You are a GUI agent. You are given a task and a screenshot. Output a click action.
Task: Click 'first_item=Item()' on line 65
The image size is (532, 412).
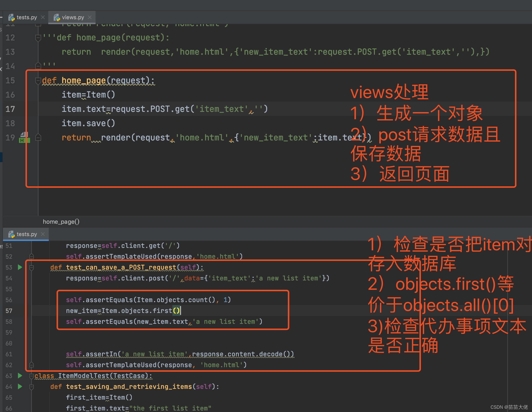coord(99,397)
